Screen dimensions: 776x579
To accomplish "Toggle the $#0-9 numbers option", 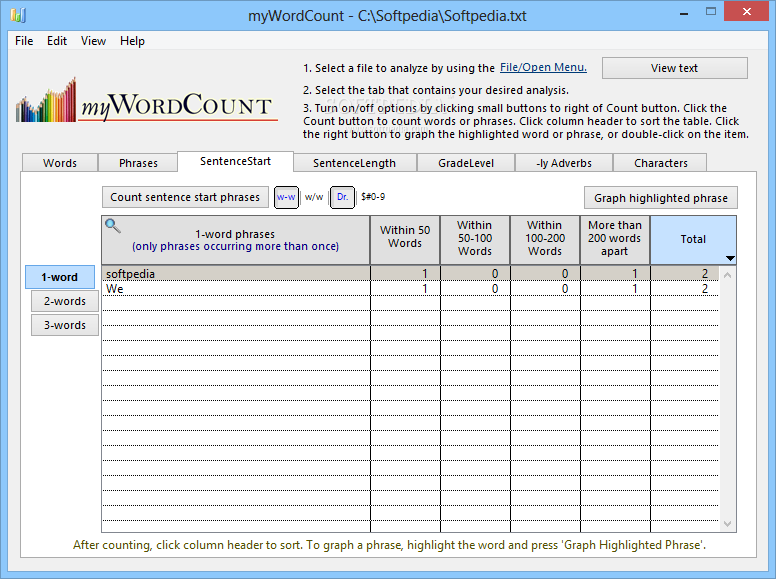I will click(373, 197).
